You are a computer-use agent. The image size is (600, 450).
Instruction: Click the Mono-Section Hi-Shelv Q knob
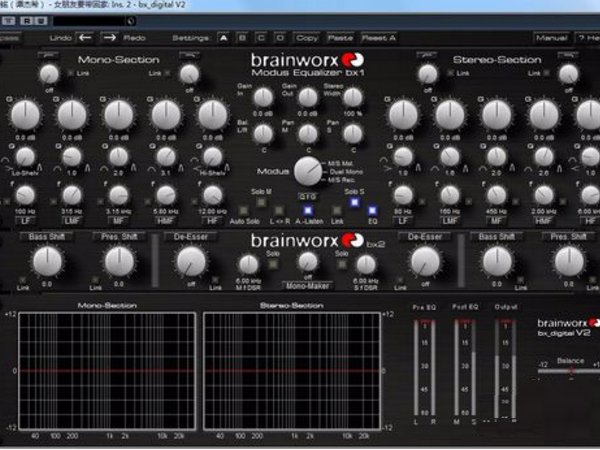213,157
